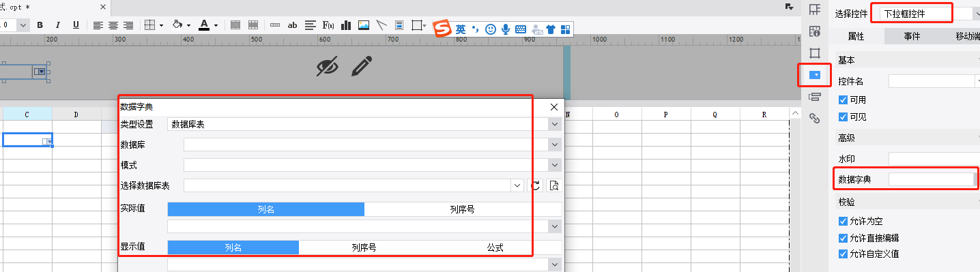Open the hyperlink panel icon in sidebar
Screen dimensions: 980x272
(814, 118)
